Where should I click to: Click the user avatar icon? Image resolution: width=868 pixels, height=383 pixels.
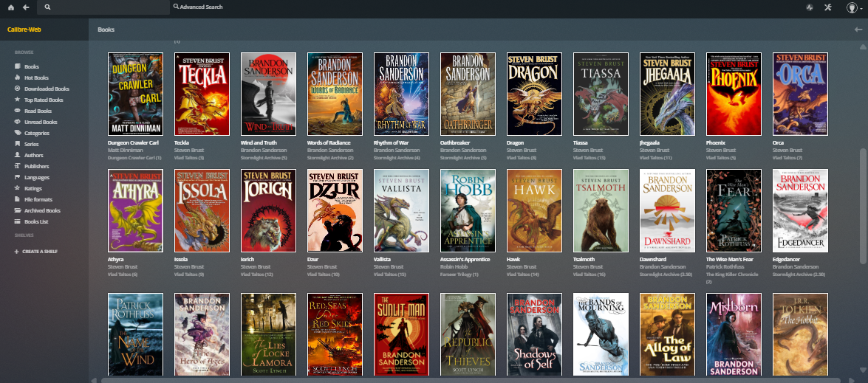(x=852, y=7)
